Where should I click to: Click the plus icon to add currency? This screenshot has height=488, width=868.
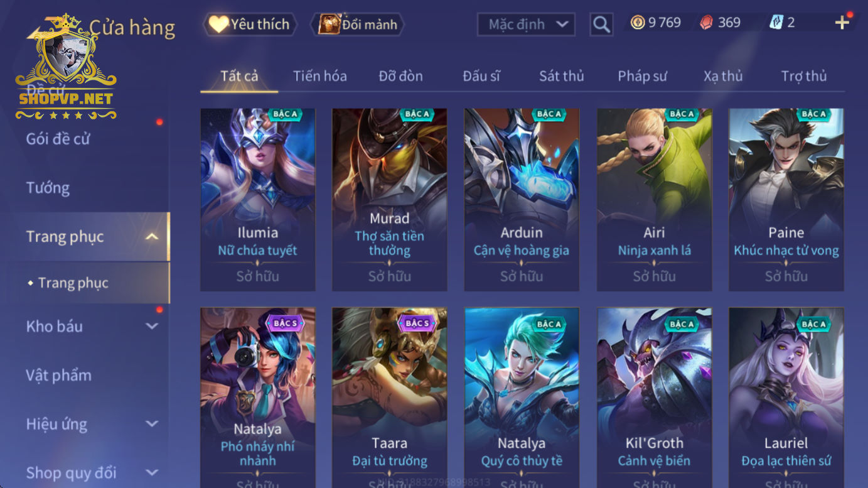(x=842, y=23)
